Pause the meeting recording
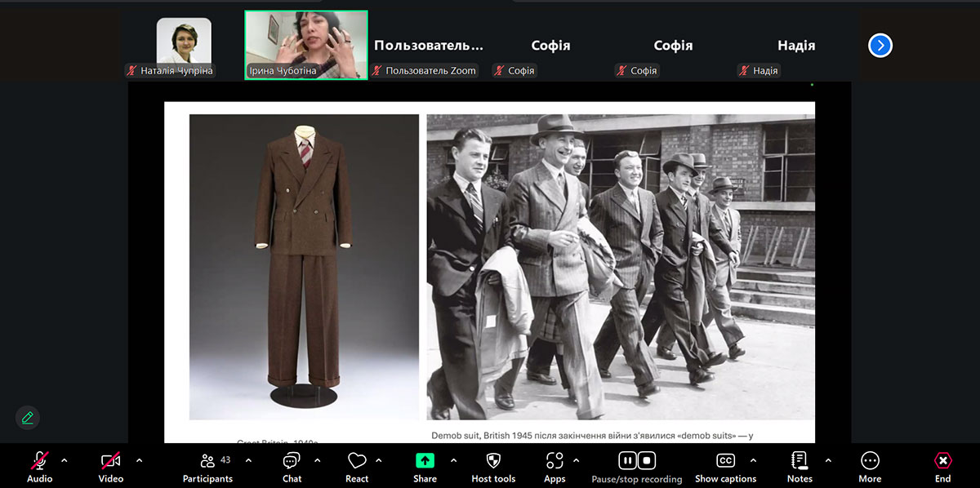 tap(626, 460)
